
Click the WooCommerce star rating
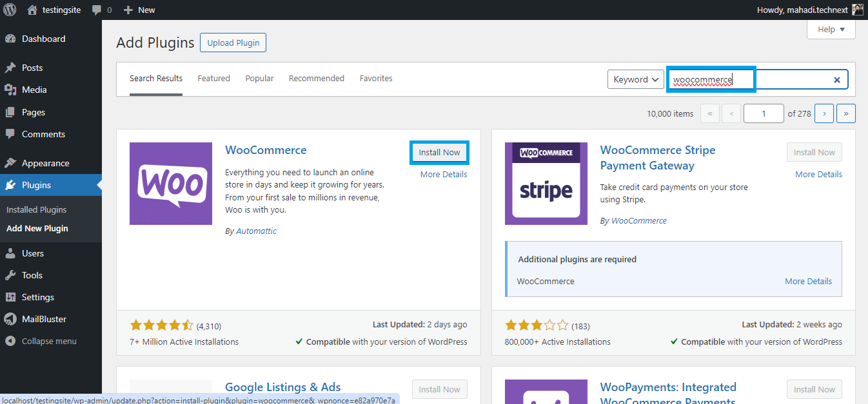(x=161, y=325)
